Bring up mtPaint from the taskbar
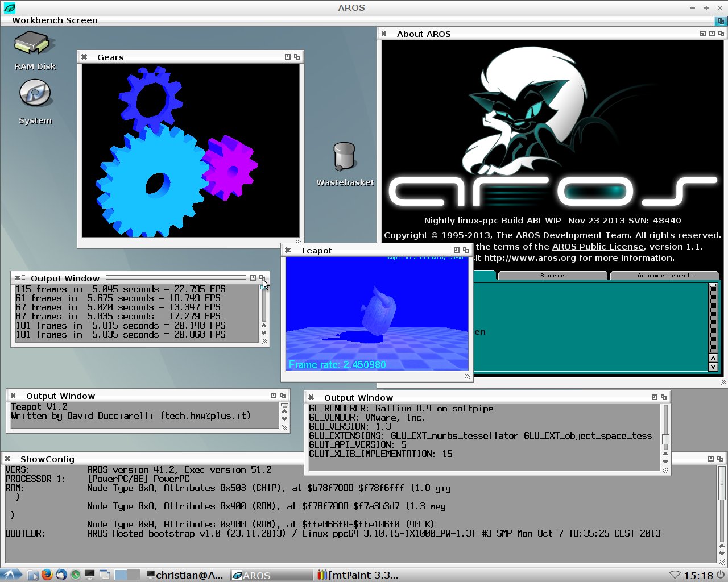The image size is (728, 582). [x=358, y=575]
